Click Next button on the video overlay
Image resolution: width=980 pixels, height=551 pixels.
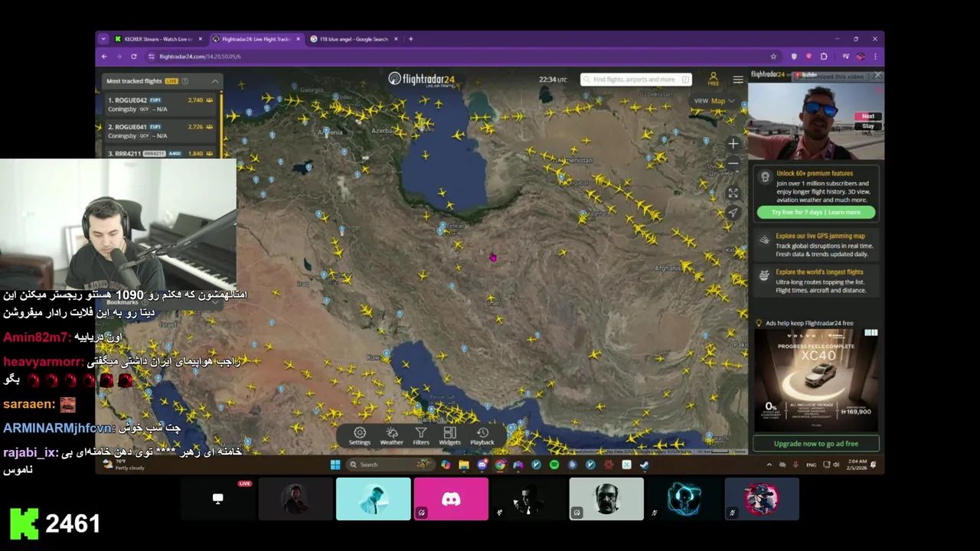[868, 116]
